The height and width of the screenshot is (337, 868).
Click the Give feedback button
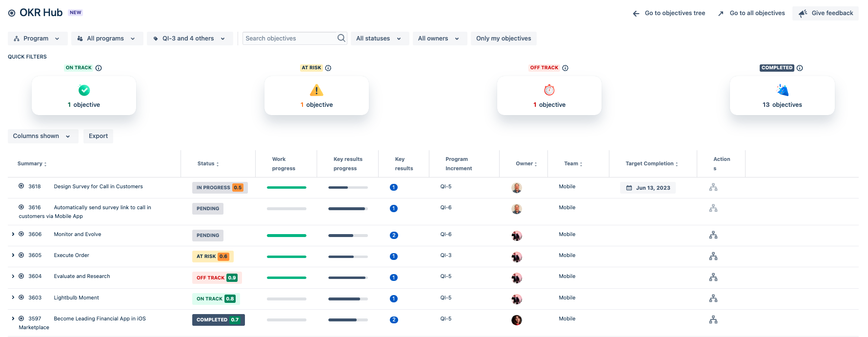click(826, 13)
